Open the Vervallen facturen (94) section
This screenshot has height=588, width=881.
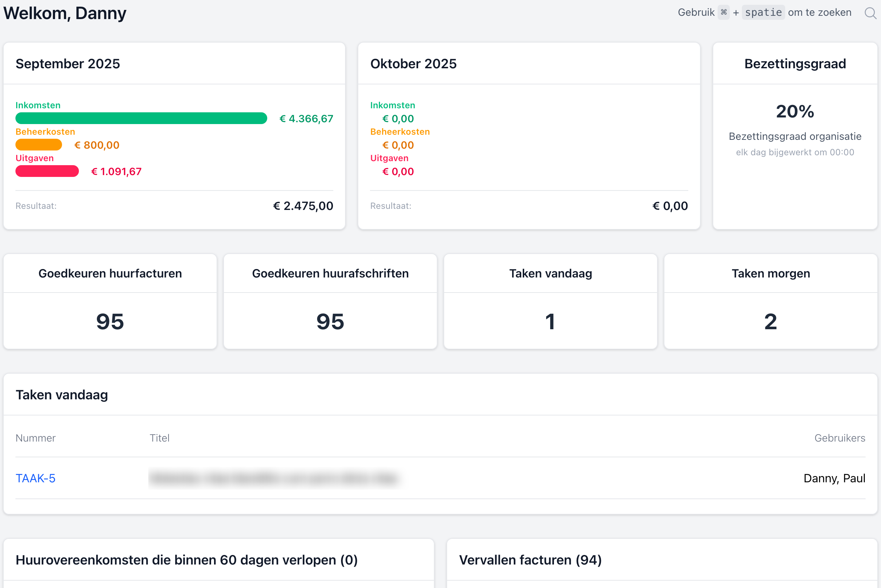pyautogui.click(x=530, y=559)
